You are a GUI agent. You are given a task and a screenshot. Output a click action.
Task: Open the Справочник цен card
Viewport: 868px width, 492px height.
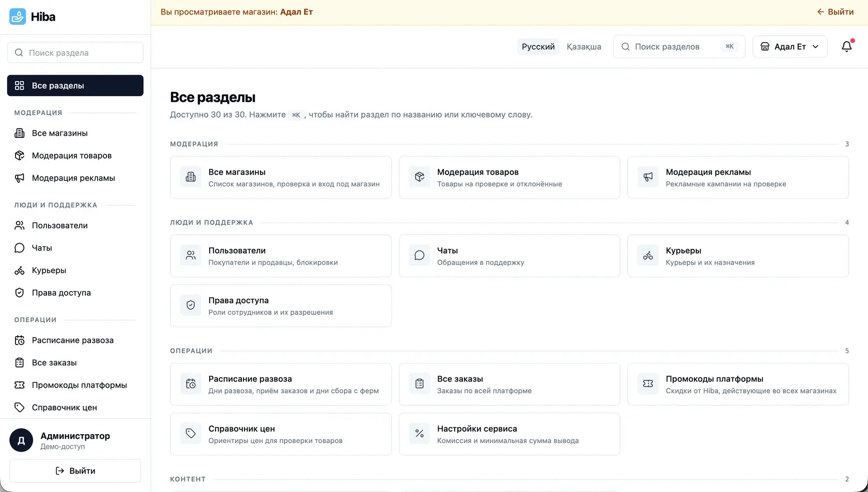[281, 434]
